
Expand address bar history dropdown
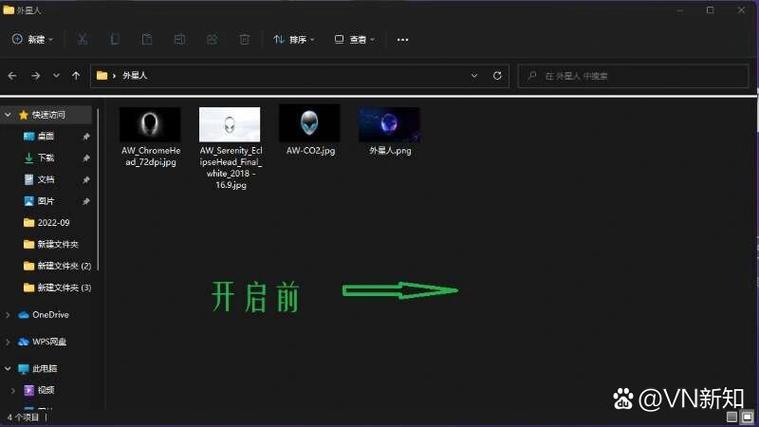(x=474, y=76)
